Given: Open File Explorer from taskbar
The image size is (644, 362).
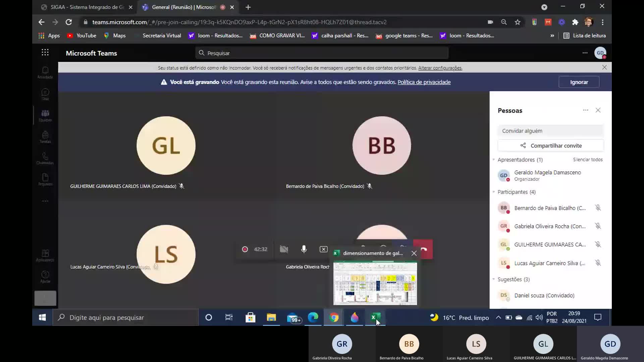Looking at the screenshot, I should tap(271, 317).
